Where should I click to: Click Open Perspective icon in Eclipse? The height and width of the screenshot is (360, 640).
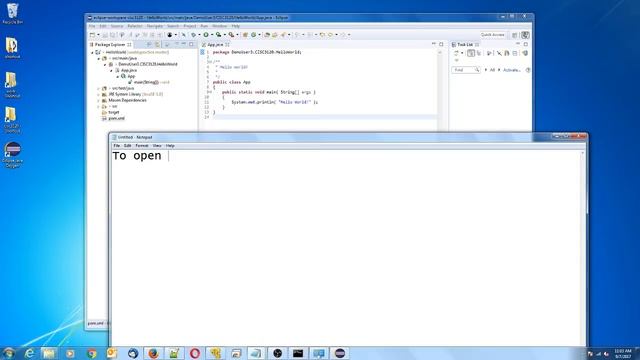(x=515, y=35)
